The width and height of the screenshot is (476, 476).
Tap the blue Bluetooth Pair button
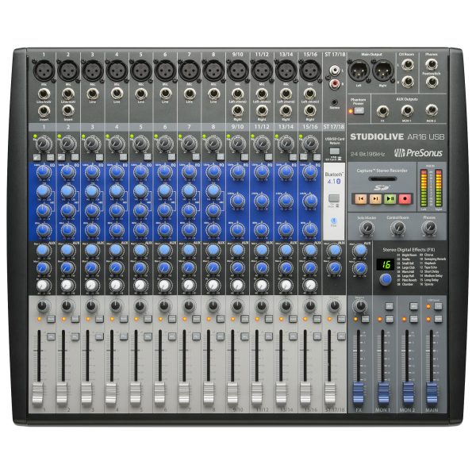[x=334, y=221]
